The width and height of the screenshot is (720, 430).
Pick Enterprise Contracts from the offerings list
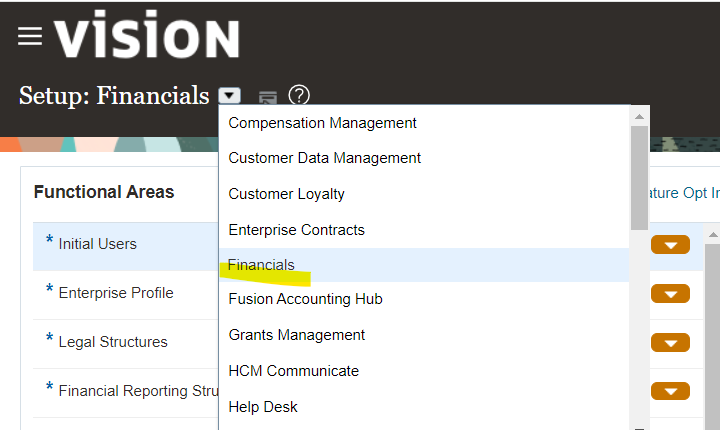pyautogui.click(x=296, y=230)
